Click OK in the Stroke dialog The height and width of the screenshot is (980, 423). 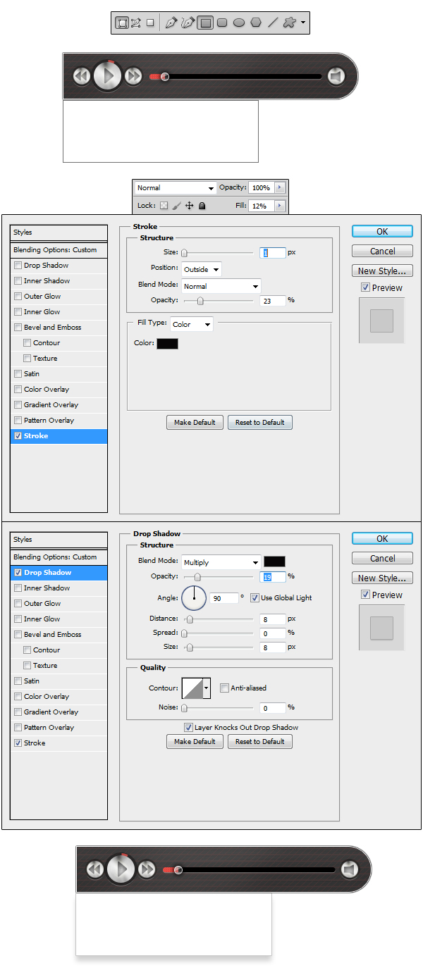(382, 231)
